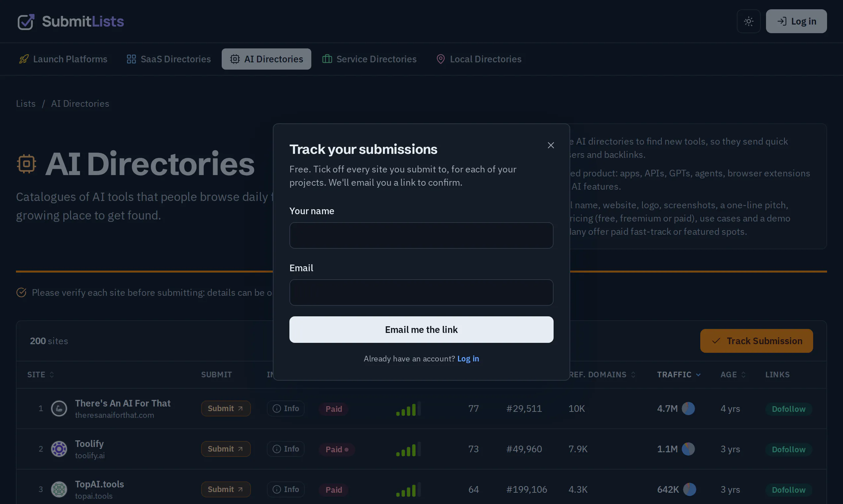843x504 pixels.
Task: Click Email me the link button
Action: coord(421,330)
